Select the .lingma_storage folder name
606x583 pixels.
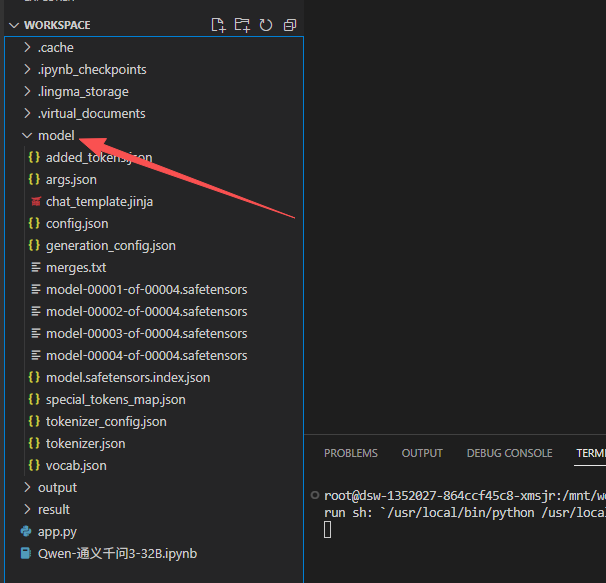pyautogui.click(x=83, y=92)
